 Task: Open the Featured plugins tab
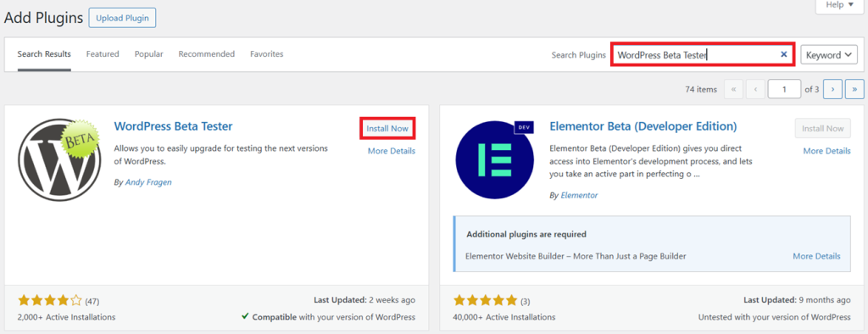(103, 54)
